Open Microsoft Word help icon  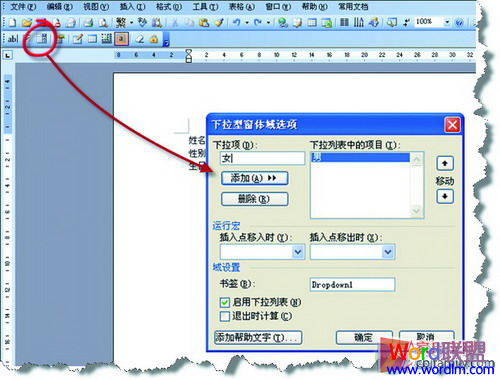point(459,23)
